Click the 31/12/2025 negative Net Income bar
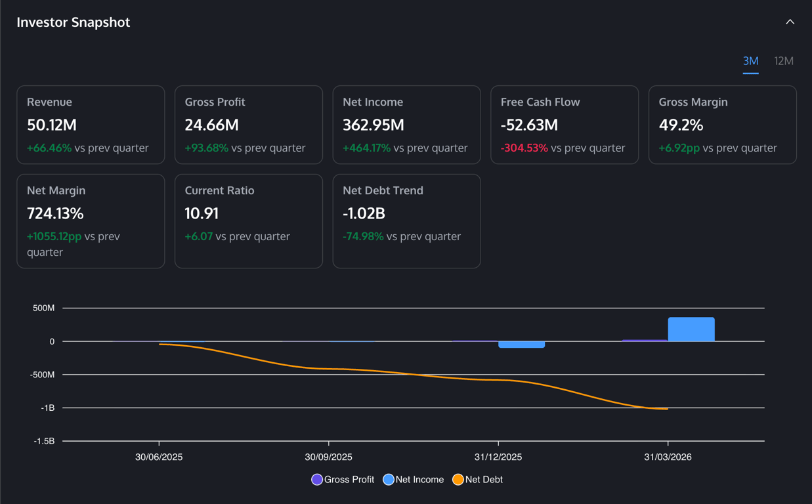The width and height of the screenshot is (812, 504). coord(522,345)
